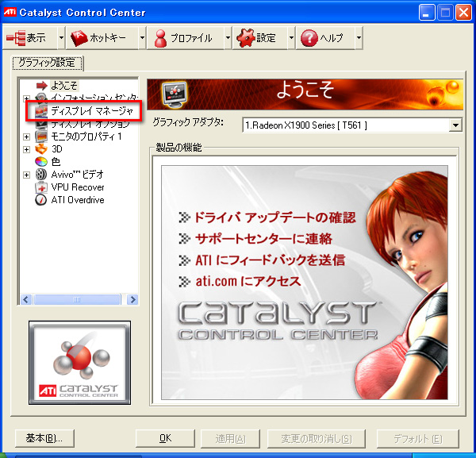
Task: Click ATI にフィードバックを送信 link
Action: [271, 260]
